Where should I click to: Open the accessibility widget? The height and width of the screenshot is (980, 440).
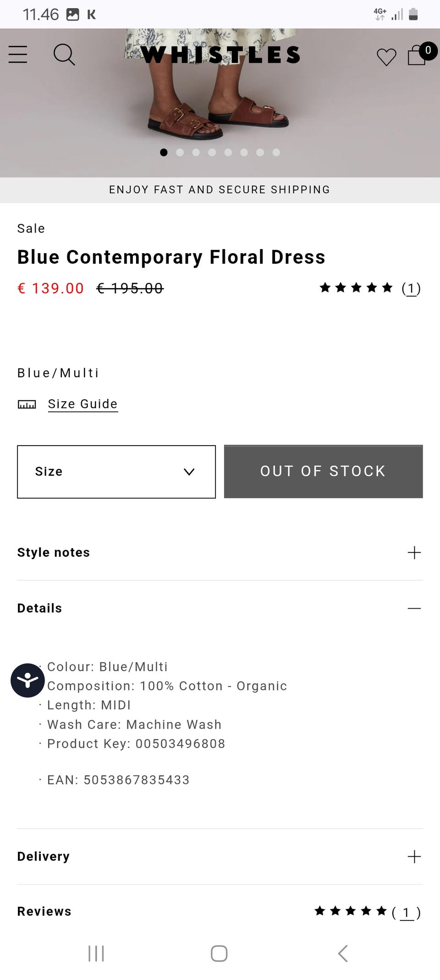27,680
